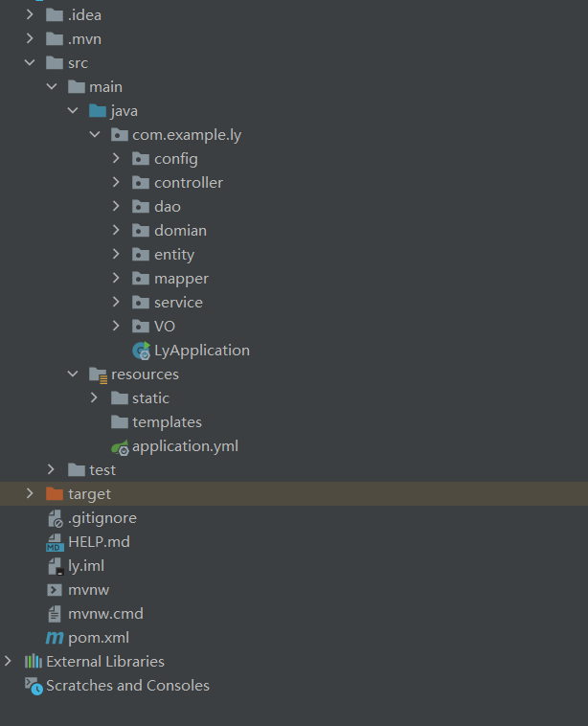This screenshot has width=588, height=726.
Task: Click the templates folder icon
Action: 120,422
